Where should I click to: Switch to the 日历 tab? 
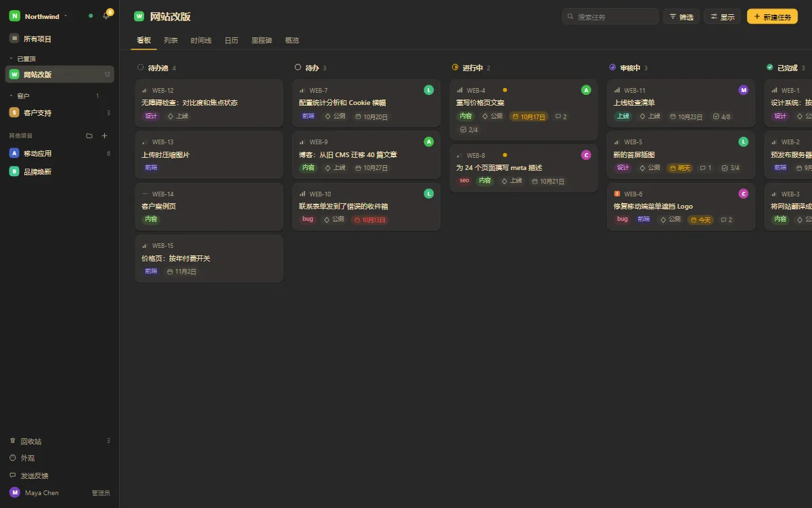[x=231, y=41]
